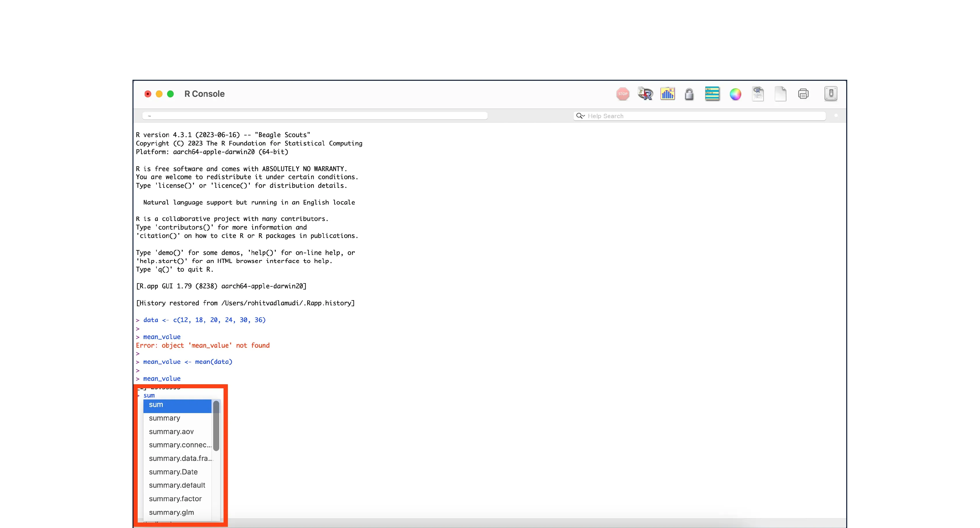Open the Help Search magnifier dropdown

tap(580, 116)
